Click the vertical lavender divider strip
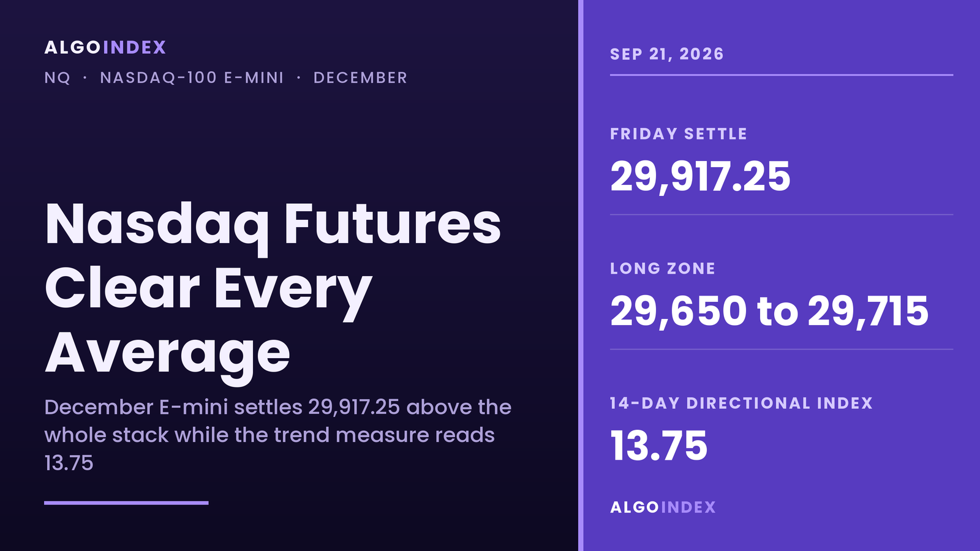Viewport: 980px width, 551px height. tap(581, 275)
